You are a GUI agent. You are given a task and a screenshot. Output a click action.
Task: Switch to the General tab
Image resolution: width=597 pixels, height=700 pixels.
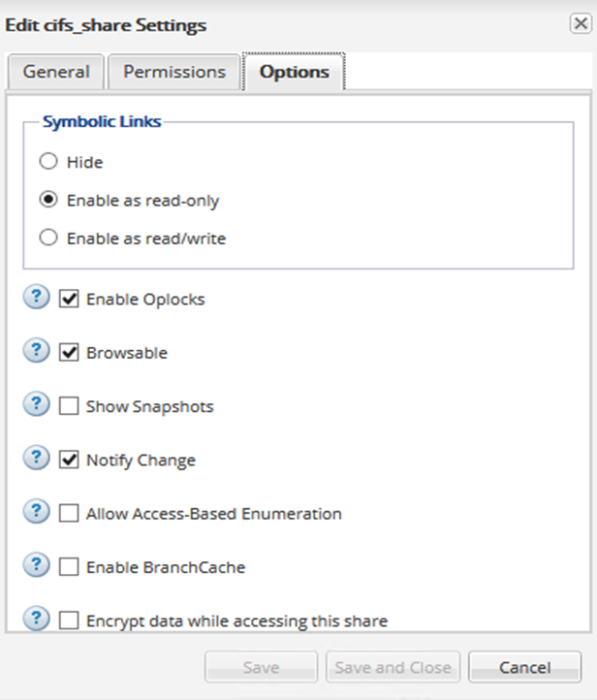click(x=56, y=72)
